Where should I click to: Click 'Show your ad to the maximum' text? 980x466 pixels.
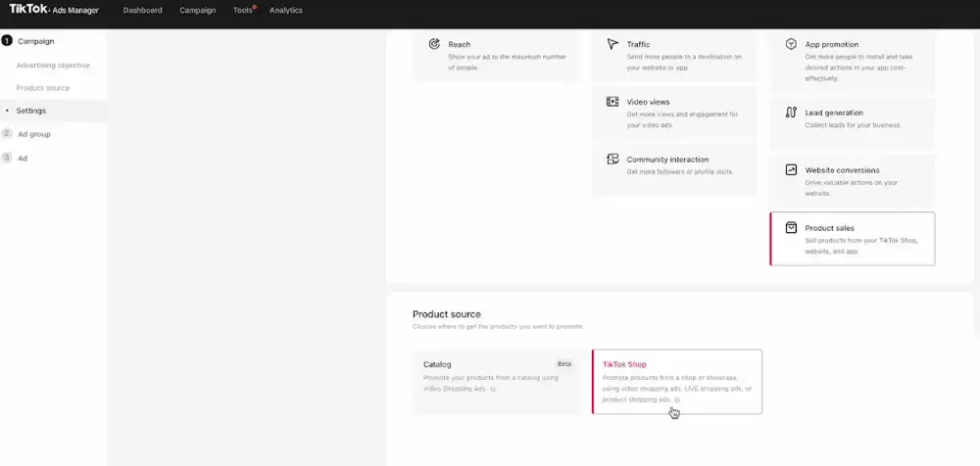click(x=507, y=62)
